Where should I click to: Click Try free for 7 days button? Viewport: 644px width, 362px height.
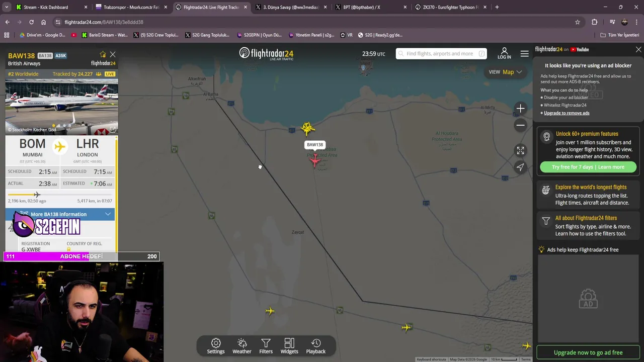tap(588, 167)
